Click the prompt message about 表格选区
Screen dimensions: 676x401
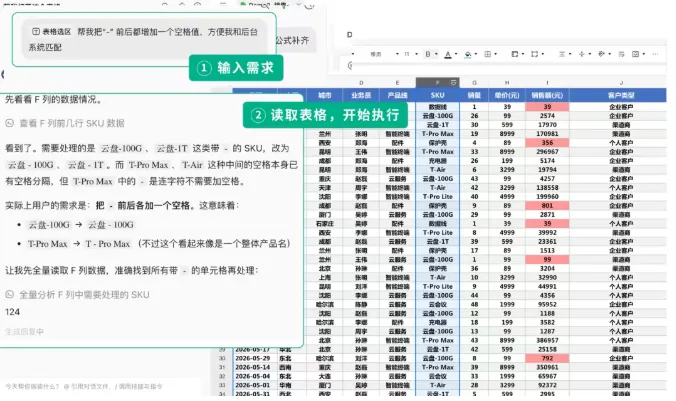[x=144, y=39]
